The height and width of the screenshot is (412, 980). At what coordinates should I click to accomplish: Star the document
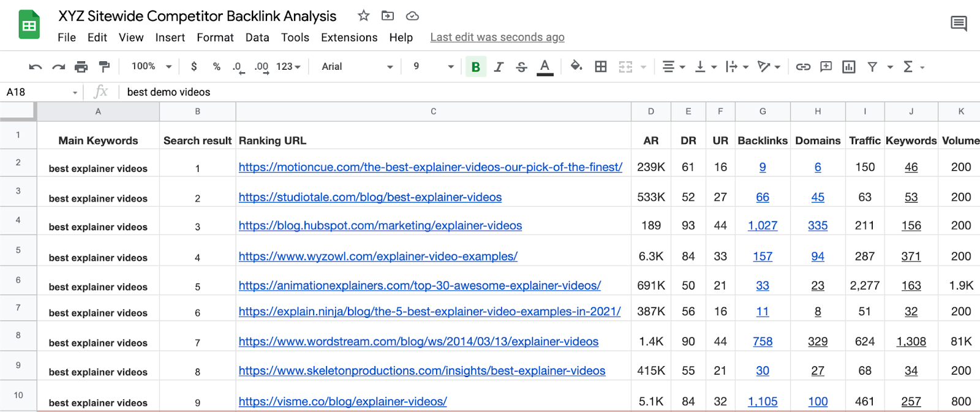coord(364,16)
